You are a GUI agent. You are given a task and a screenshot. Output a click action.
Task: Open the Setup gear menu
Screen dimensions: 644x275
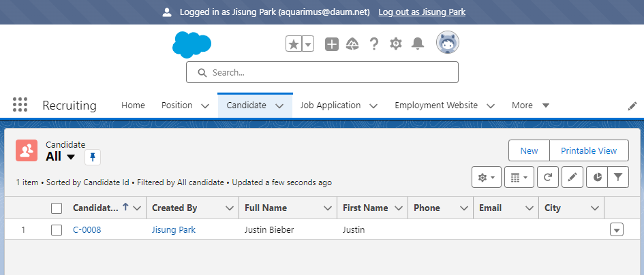click(395, 43)
